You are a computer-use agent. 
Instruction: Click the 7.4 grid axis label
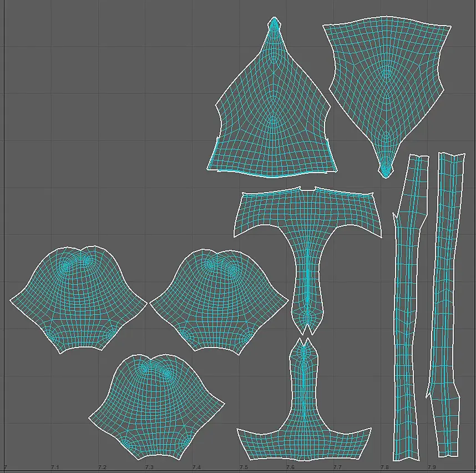pos(196,467)
